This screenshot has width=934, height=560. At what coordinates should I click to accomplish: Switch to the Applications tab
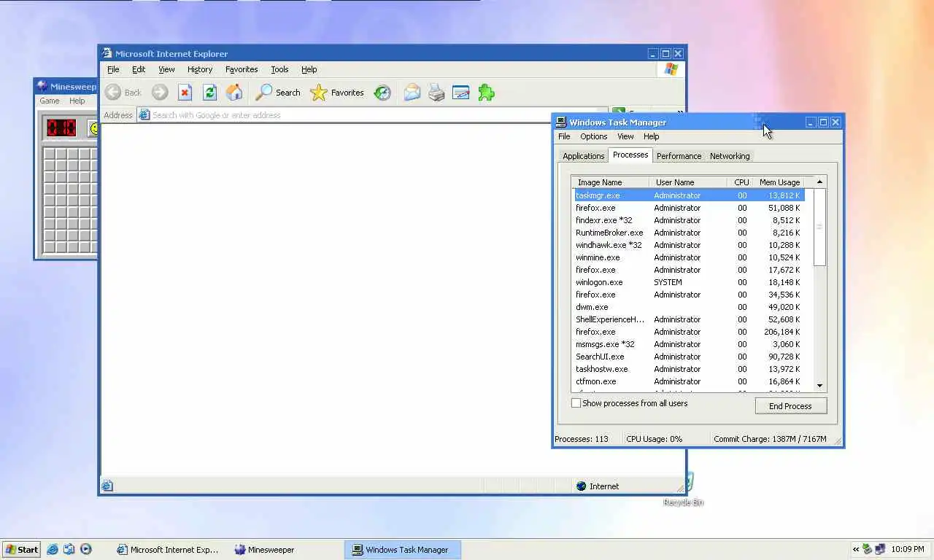pos(584,156)
